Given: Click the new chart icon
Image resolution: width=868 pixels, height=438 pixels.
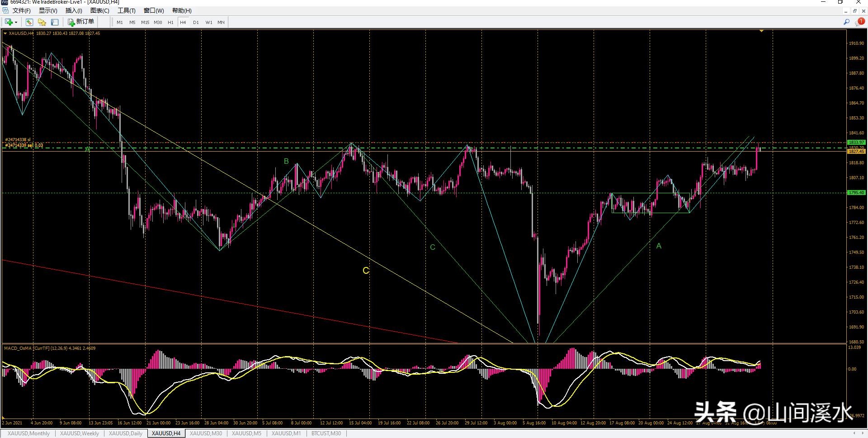Looking at the screenshot, I should [x=9, y=22].
